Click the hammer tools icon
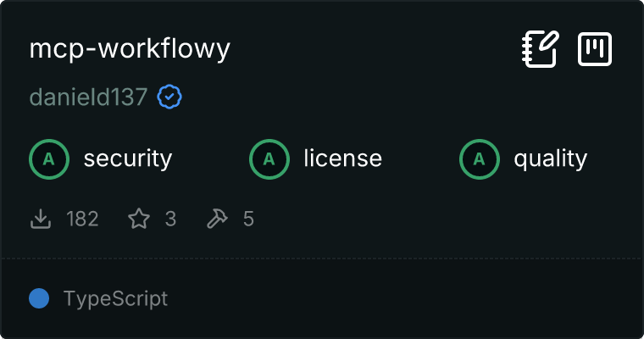The image size is (644, 339). [x=218, y=219]
